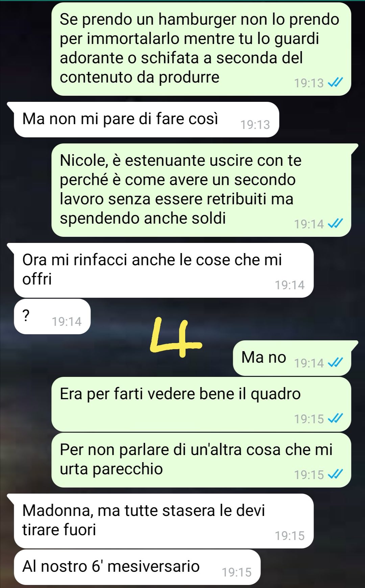Viewport: 365px width, 588px height.
Task: Tap the read receipt ticks on hamburger message
Action: coord(336,83)
